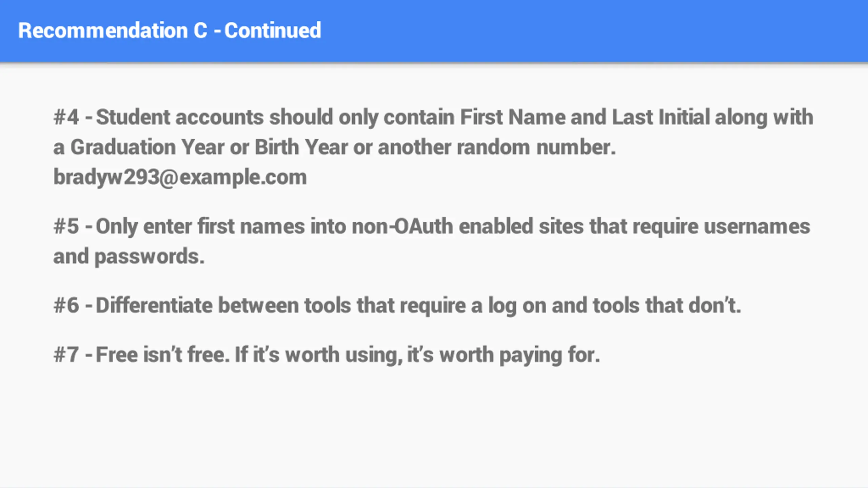The height and width of the screenshot is (488, 868).
Task: Click the phrase 'Graduation Year'
Action: 147,147
